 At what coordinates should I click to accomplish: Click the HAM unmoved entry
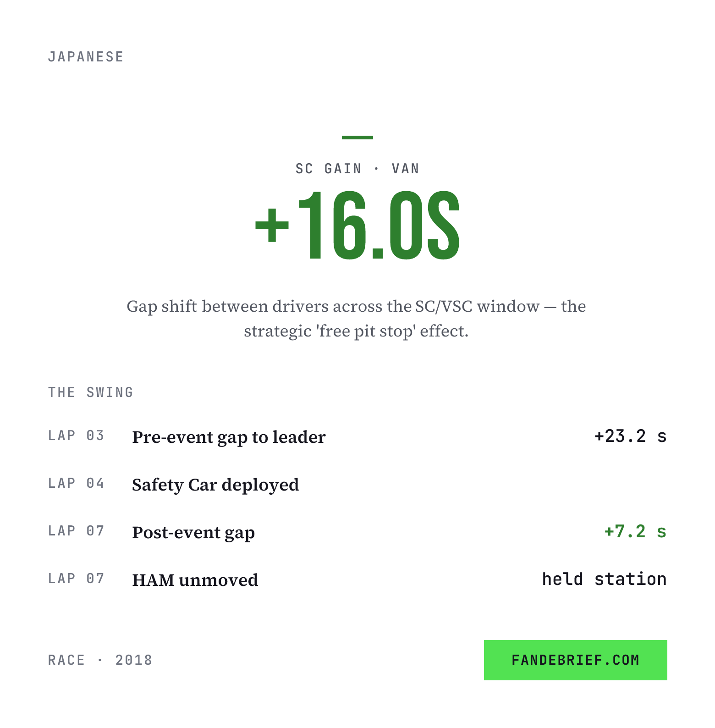[195, 580]
